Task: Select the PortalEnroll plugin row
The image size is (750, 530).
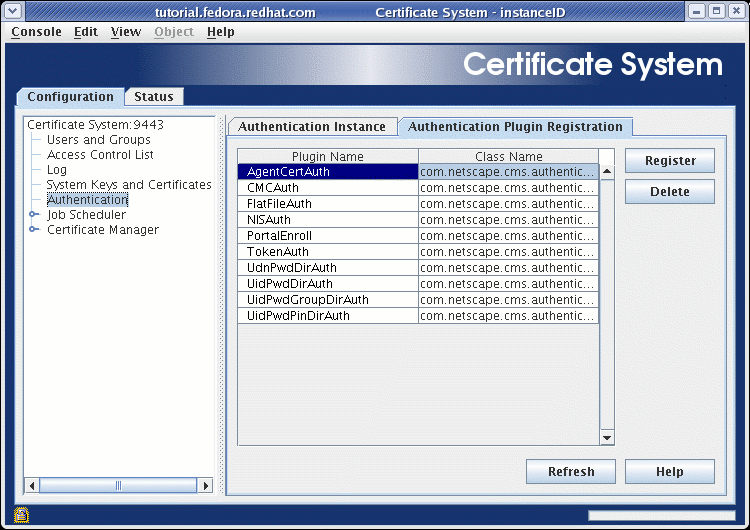Action: click(x=418, y=236)
